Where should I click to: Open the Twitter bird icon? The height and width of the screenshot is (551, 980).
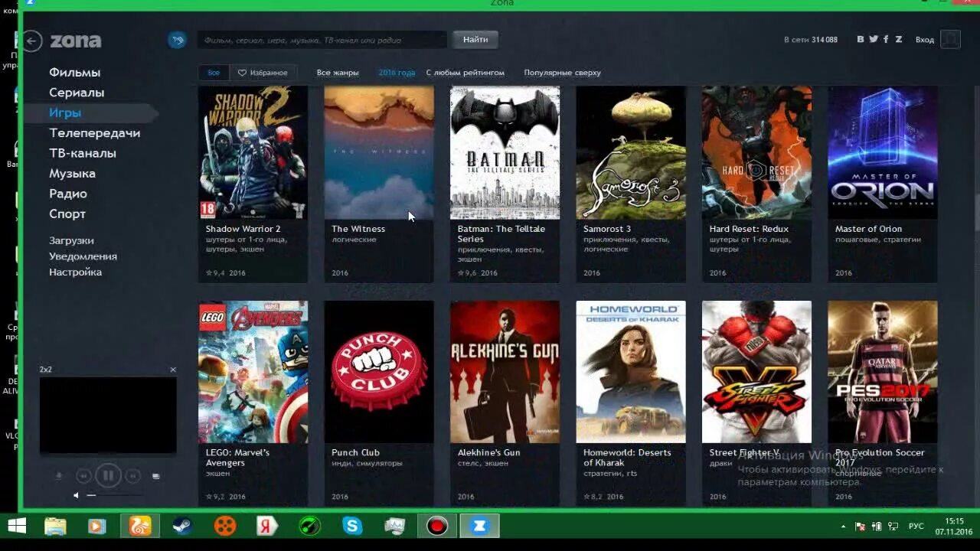874,39
